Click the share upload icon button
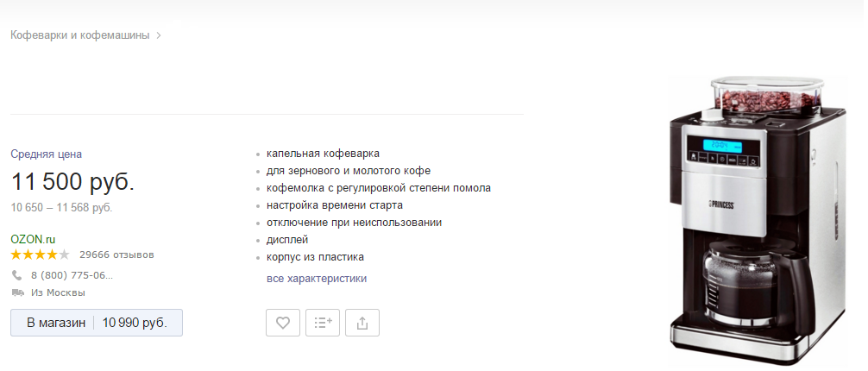 coord(362,323)
